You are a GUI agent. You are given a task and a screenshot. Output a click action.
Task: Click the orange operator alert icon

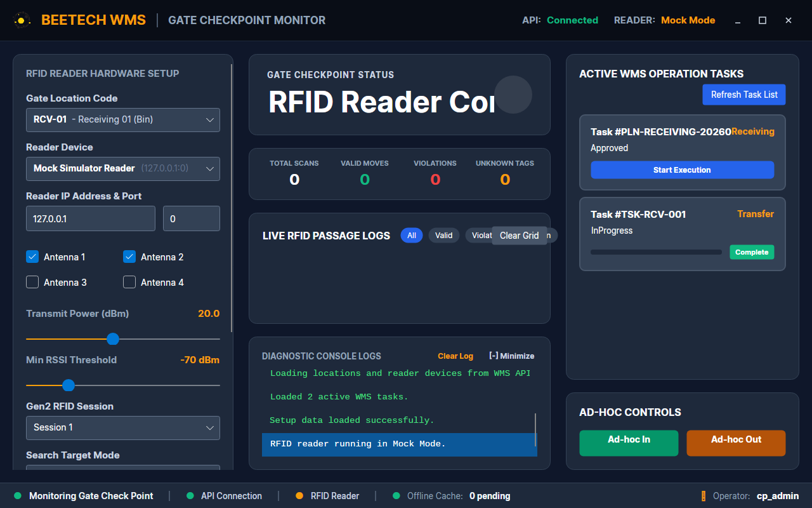coord(704,496)
